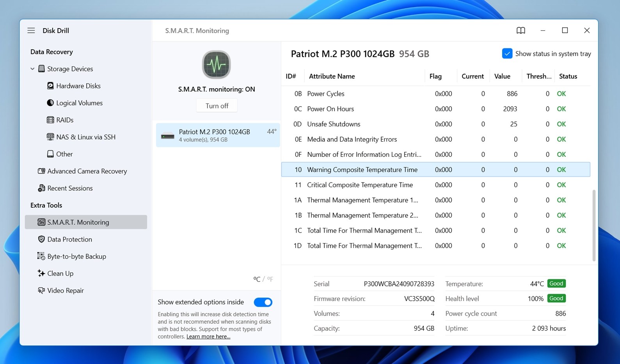Sort by Flag column header

(435, 76)
